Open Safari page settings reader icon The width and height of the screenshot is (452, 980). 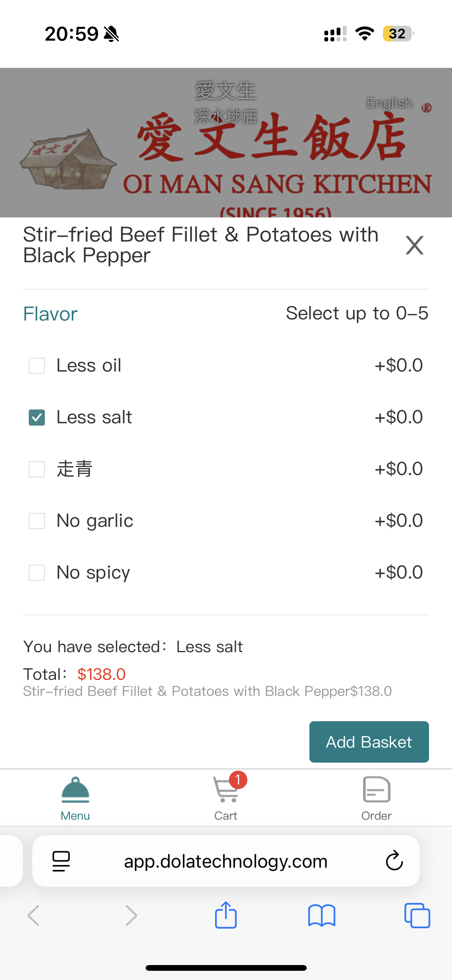(x=61, y=861)
